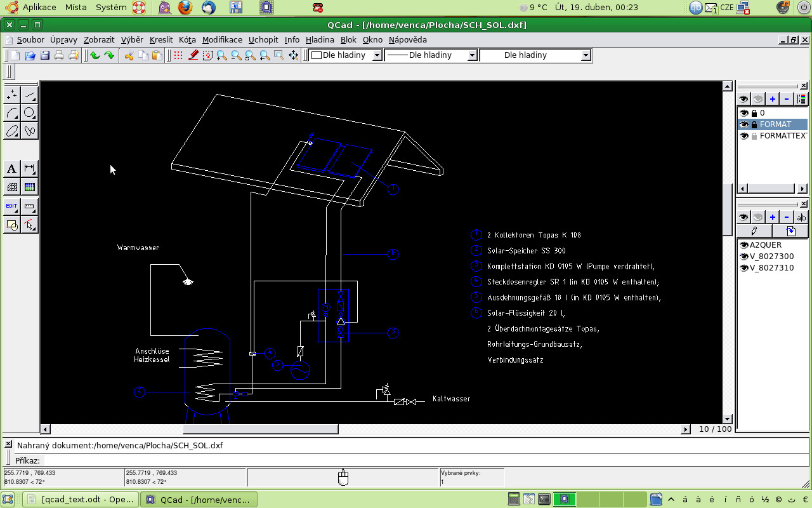
Task: Open the Ellipses tool menu
Action: pyautogui.click(x=11, y=131)
